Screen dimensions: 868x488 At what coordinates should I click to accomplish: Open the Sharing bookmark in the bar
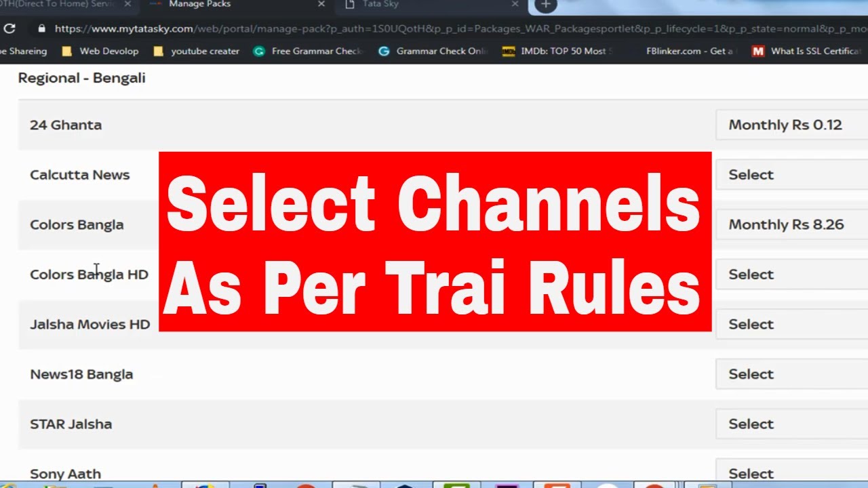(x=23, y=51)
